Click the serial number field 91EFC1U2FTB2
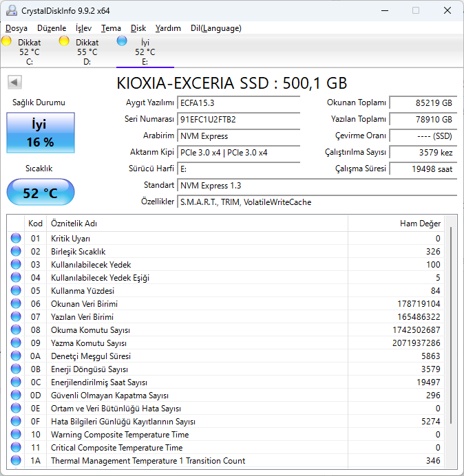 pos(238,119)
